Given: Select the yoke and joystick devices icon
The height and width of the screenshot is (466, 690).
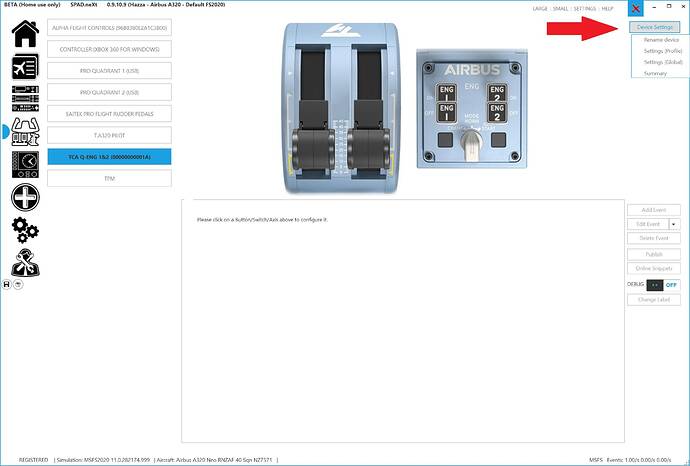Looking at the screenshot, I should 25,132.
